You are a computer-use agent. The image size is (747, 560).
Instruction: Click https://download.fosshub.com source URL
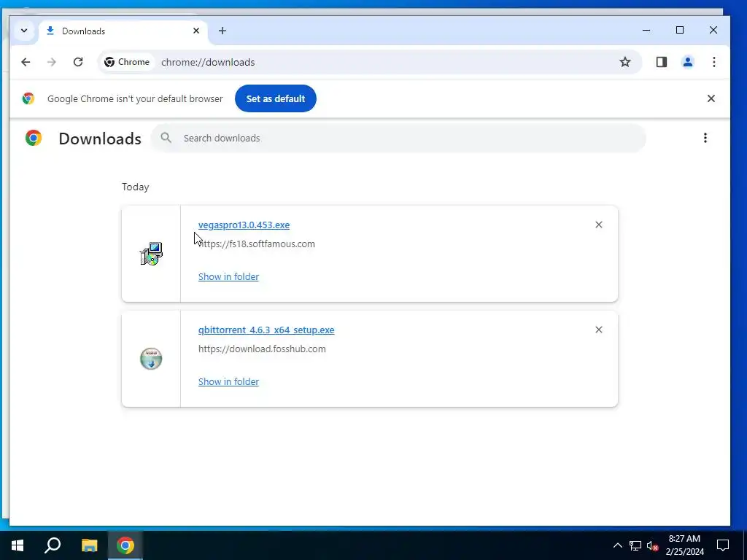coord(262,349)
